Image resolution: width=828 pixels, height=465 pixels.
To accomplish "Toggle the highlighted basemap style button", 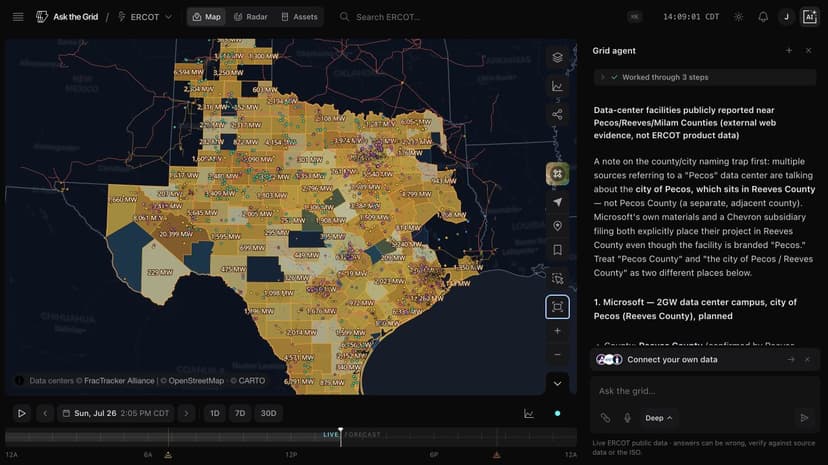I will pos(557,174).
